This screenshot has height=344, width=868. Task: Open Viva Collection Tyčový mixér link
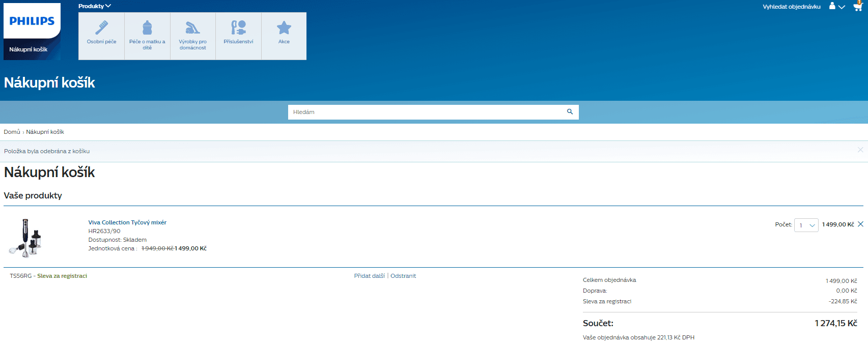(x=127, y=222)
